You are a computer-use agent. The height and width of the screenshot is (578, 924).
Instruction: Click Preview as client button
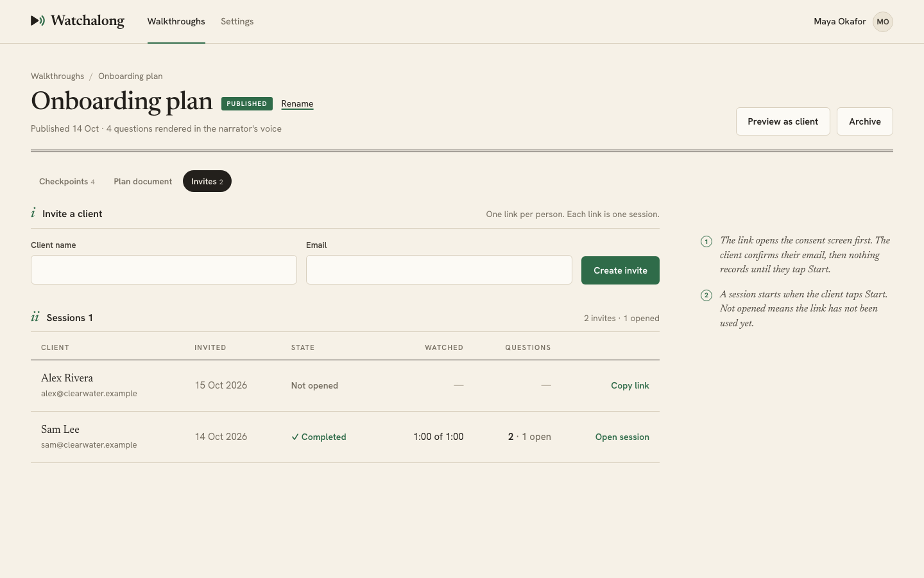[x=783, y=121]
